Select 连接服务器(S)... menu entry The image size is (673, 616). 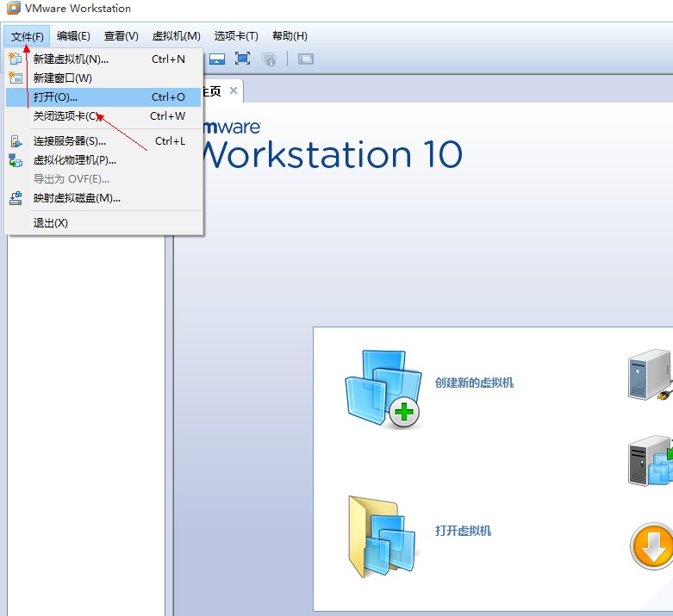click(69, 141)
